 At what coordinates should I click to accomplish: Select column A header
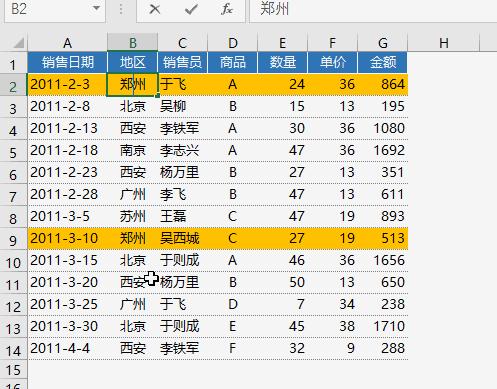pos(67,43)
